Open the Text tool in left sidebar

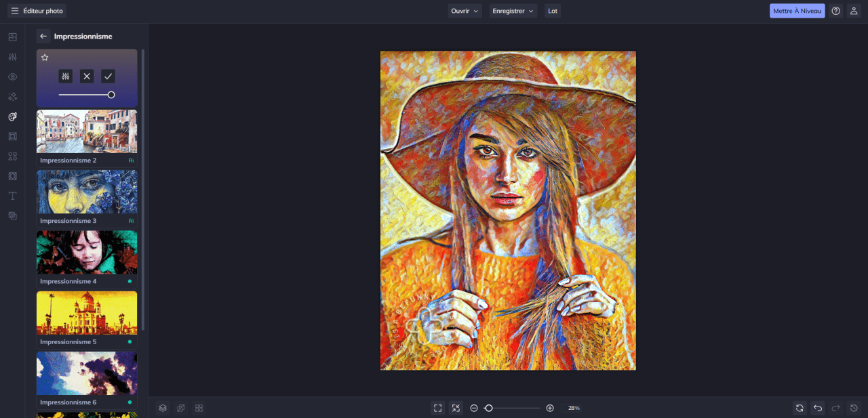(x=12, y=196)
